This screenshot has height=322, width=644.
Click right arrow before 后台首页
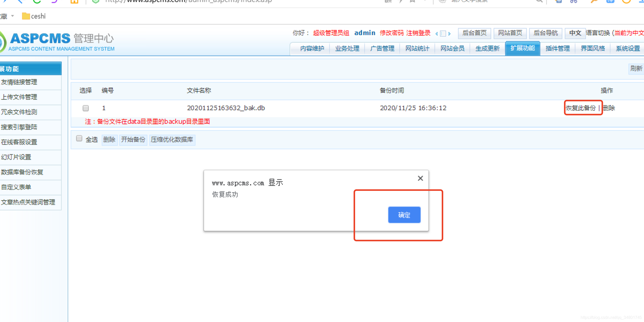pyautogui.click(x=450, y=34)
